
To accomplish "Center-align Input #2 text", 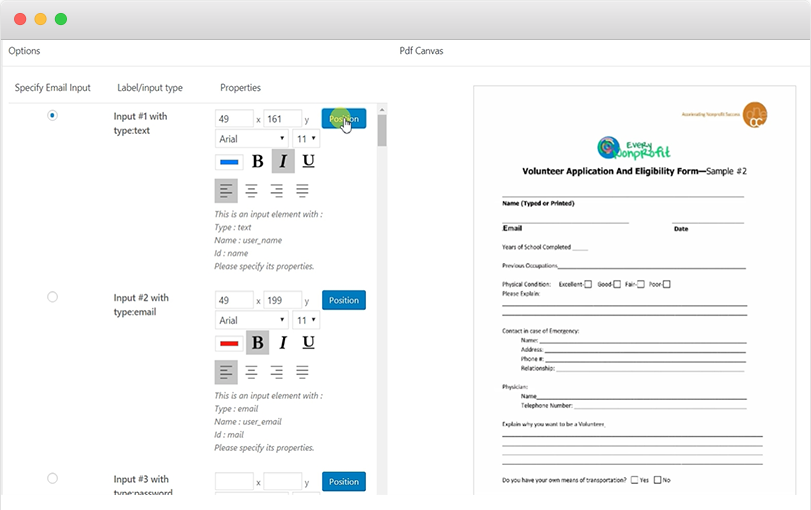I will [251, 372].
